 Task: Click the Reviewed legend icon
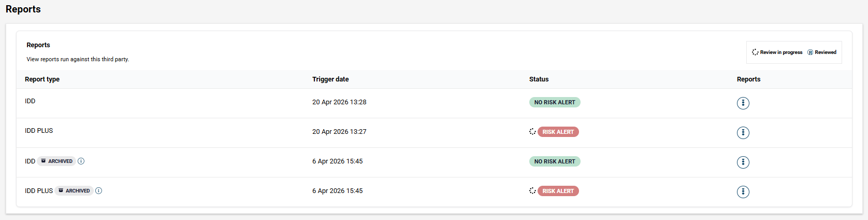pos(810,52)
